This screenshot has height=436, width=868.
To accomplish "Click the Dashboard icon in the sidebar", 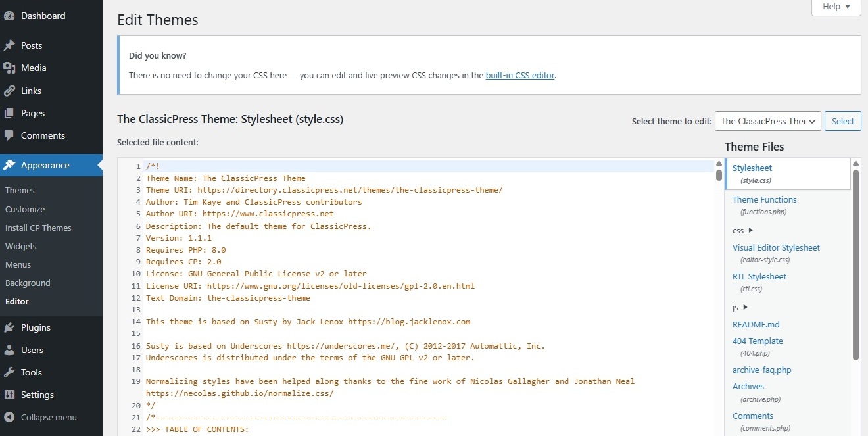I will 10,15.
